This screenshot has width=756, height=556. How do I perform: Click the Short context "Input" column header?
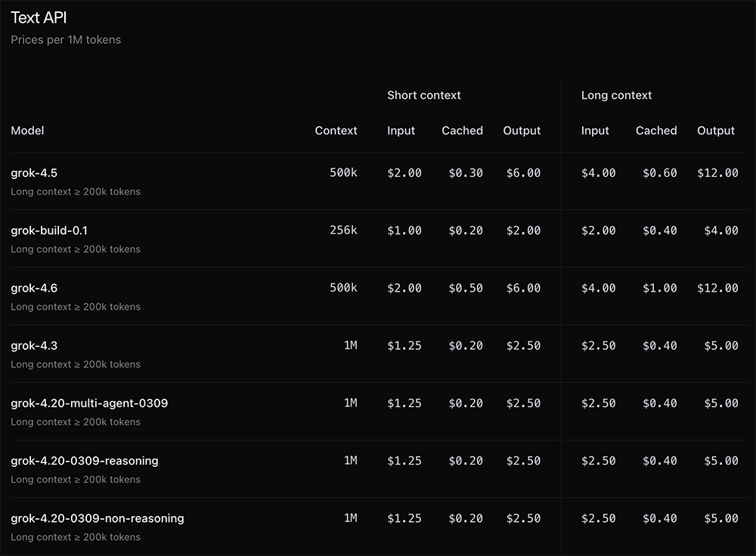click(401, 131)
